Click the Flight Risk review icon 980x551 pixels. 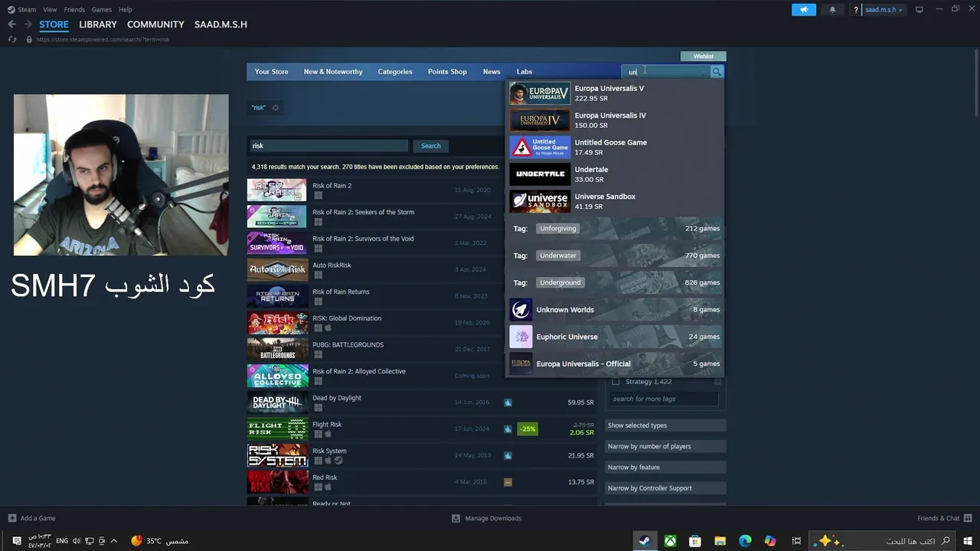[x=508, y=429]
